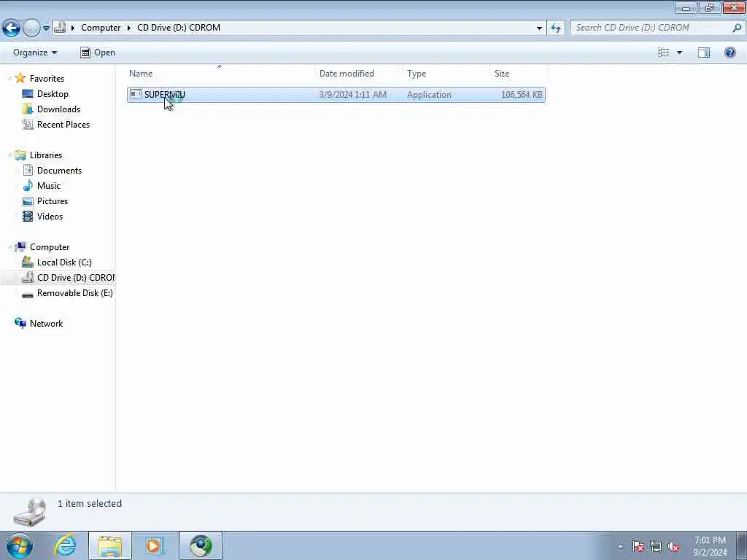Click the network tray icon
Image resolution: width=747 pixels, height=560 pixels.
[x=656, y=546]
